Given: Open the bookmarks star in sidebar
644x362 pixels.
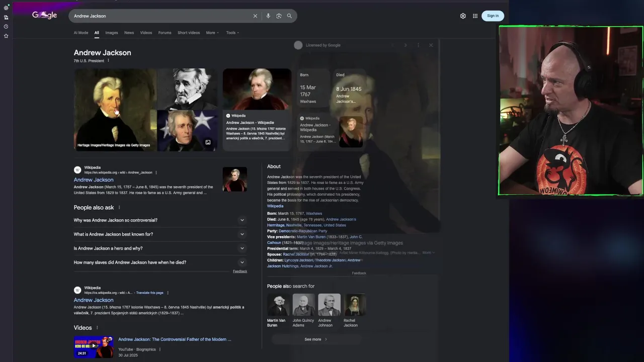Looking at the screenshot, I should pos(6,36).
